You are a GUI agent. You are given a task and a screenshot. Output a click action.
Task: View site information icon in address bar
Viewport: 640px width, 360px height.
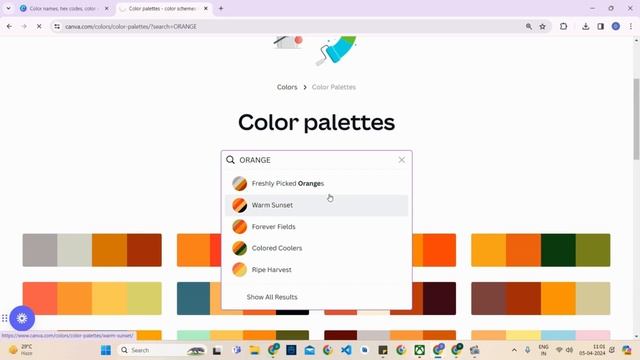[57, 26]
